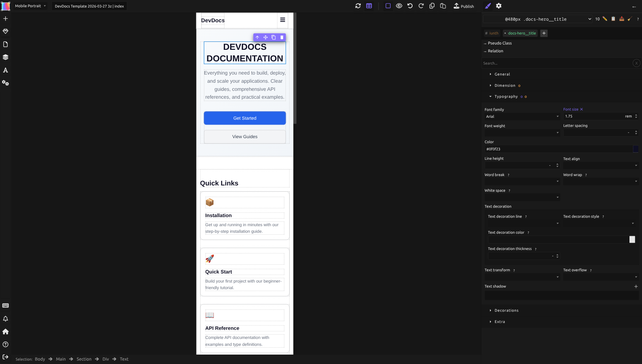Duplicate the component using the copy icon
Image resolution: width=642 pixels, height=364 pixels.
tap(273, 37)
